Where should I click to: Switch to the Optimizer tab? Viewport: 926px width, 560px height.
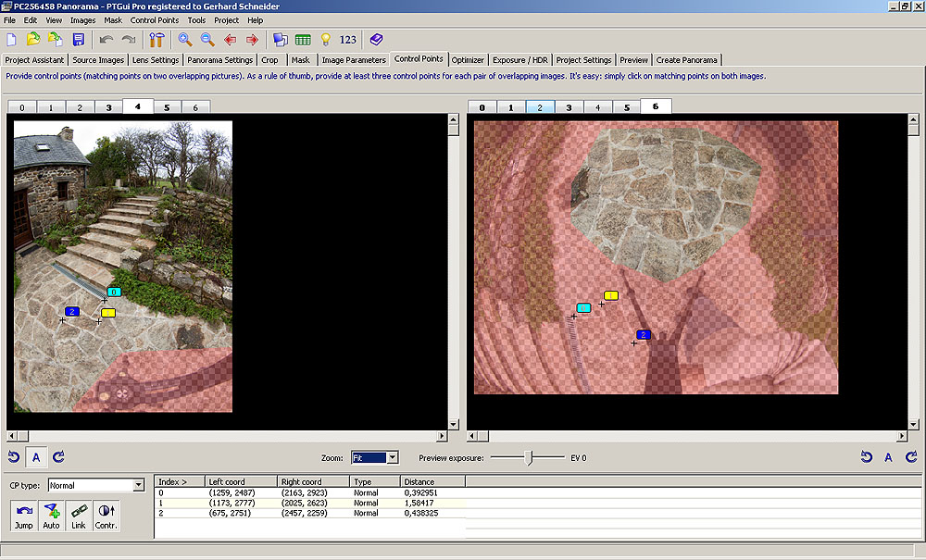[468, 60]
